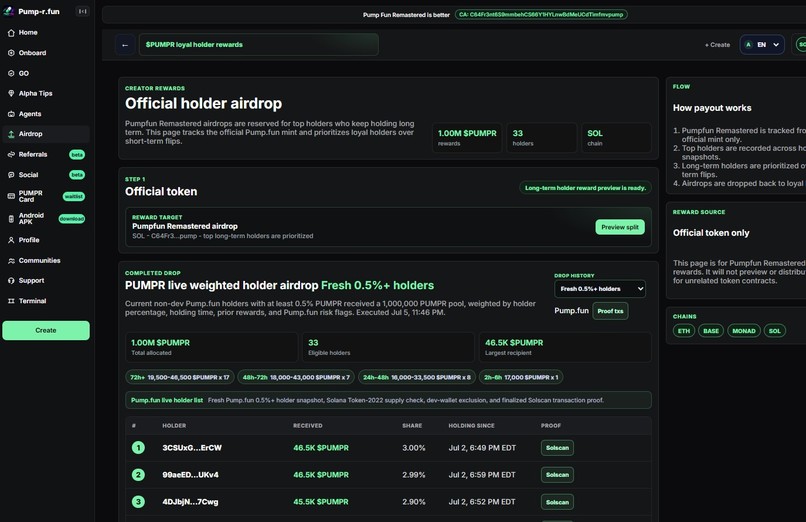Click the RECEIVED column header
Viewport: 806px width, 522px height.
pos(308,425)
